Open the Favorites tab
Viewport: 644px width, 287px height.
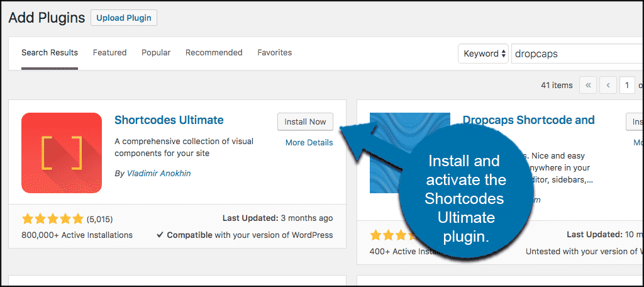point(275,53)
